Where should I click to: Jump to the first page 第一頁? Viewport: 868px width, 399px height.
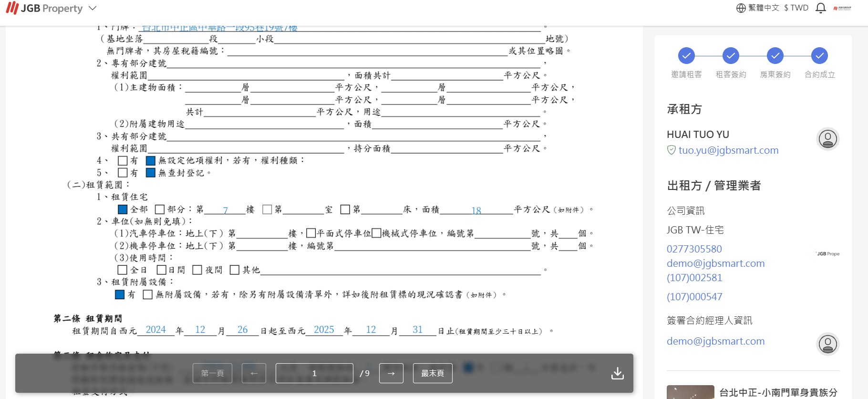click(x=212, y=373)
